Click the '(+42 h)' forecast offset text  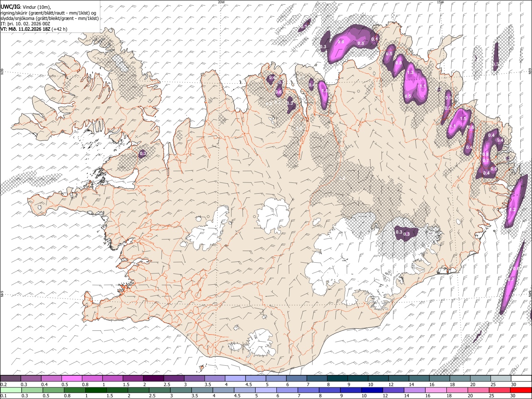pos(59,29)
